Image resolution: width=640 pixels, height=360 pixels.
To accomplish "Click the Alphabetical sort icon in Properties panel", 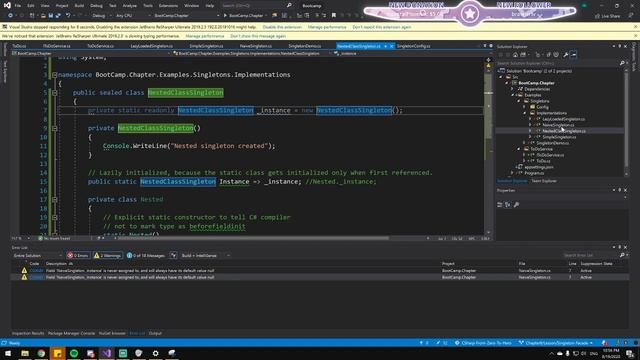I will (508, 204).
